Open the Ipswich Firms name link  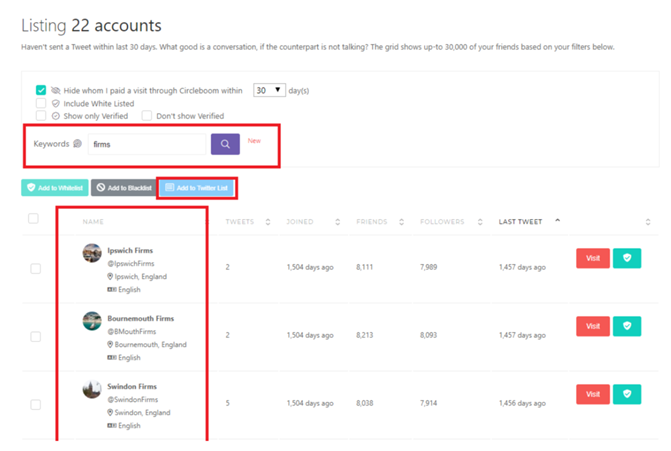[x=130, y=250]
